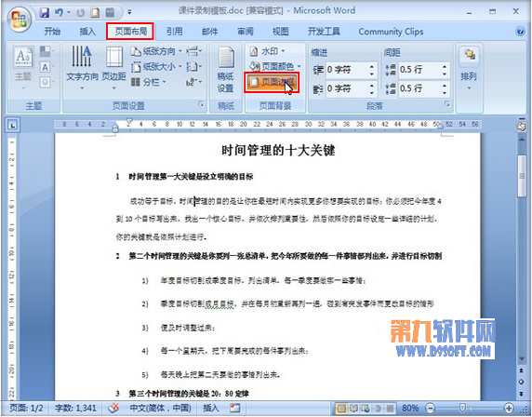Open 水印 watermark dropdown
The width and height of the screenshot is (532, 417).
[268, 51]
